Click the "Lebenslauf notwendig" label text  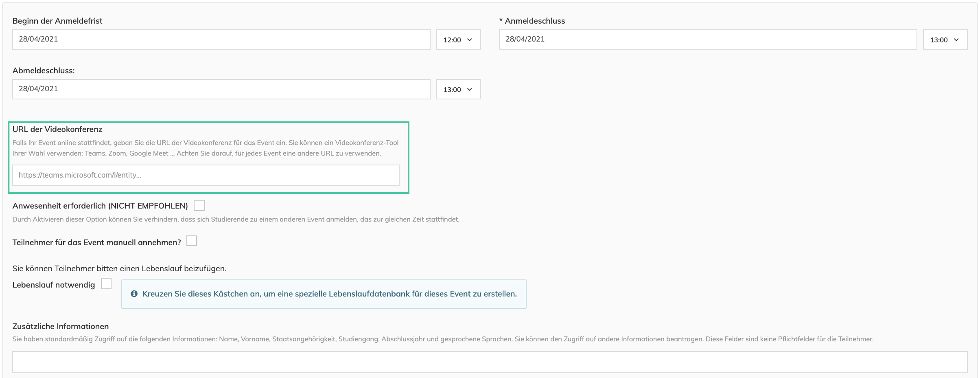[x=54, y=285]
